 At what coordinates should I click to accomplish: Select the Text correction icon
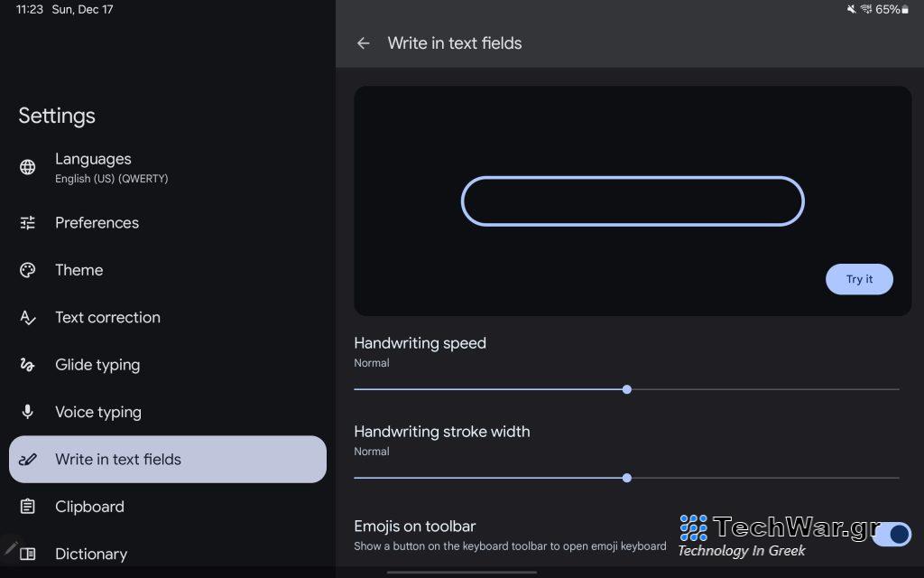28,317
